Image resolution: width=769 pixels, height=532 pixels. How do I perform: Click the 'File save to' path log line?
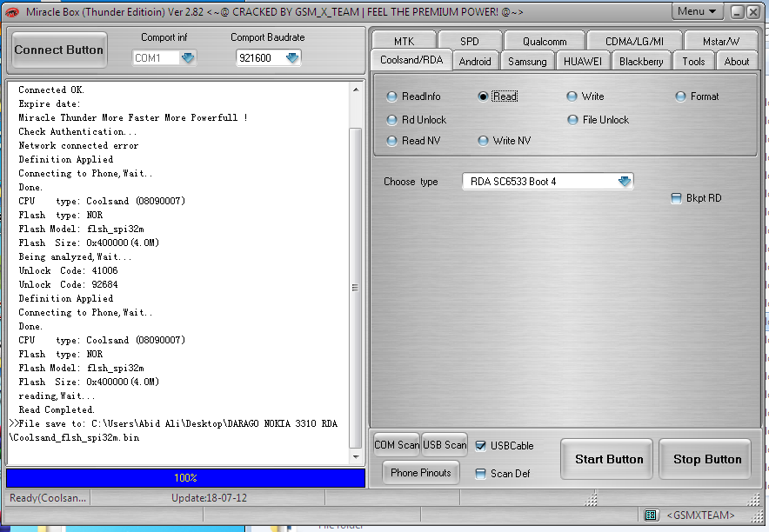174,423
